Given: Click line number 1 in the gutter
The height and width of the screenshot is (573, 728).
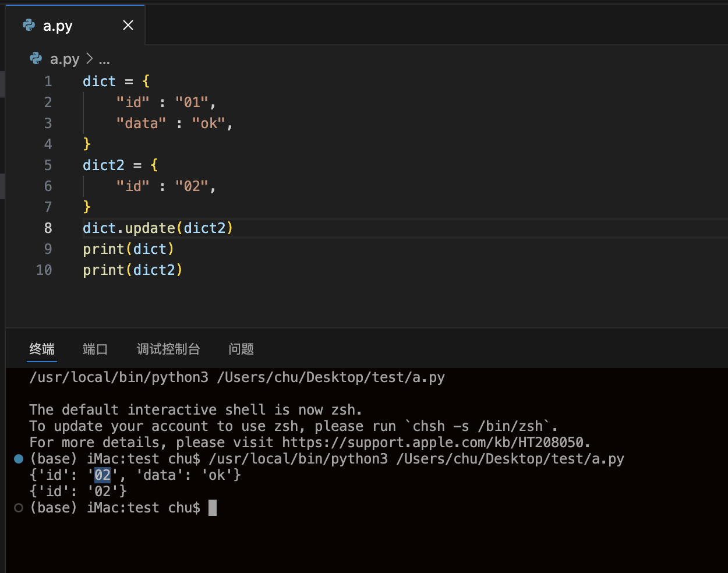Looking at the screenshot, I should [x=48, y=81].
